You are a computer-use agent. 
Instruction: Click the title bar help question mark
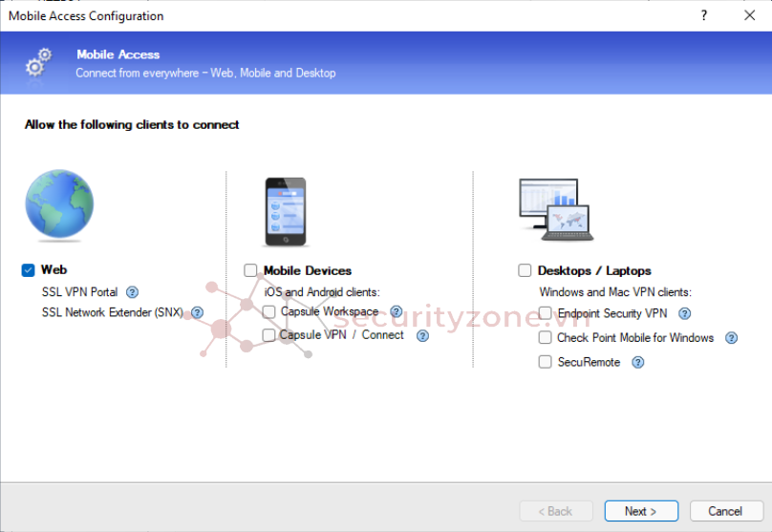click(703, 15)
